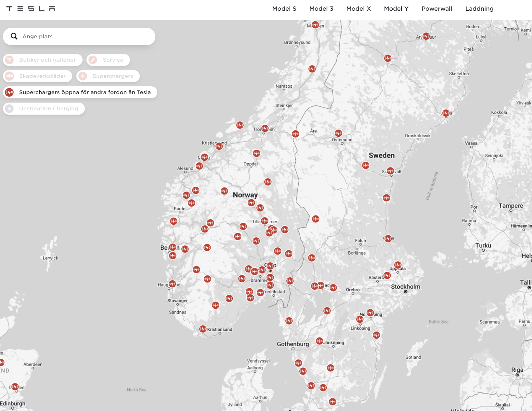This screenshot has width=532, height=411.
Task: Click the search magnifier icon
Action: click(14, 36)
